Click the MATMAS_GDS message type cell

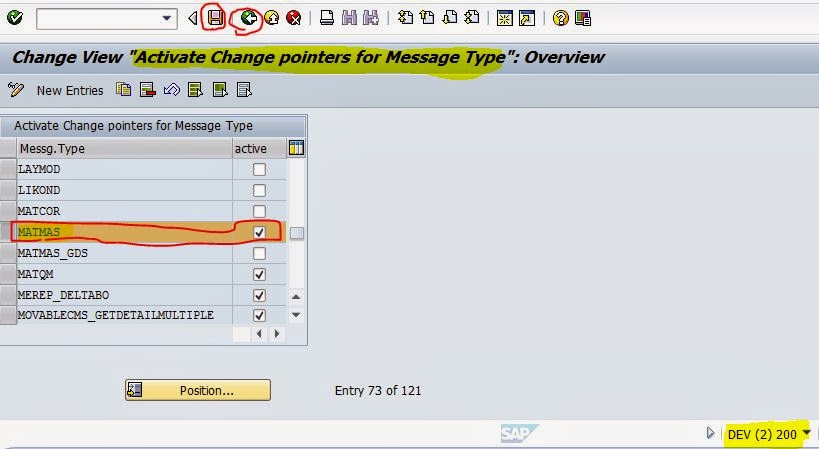pyautogui.click(x=124, y=253)
